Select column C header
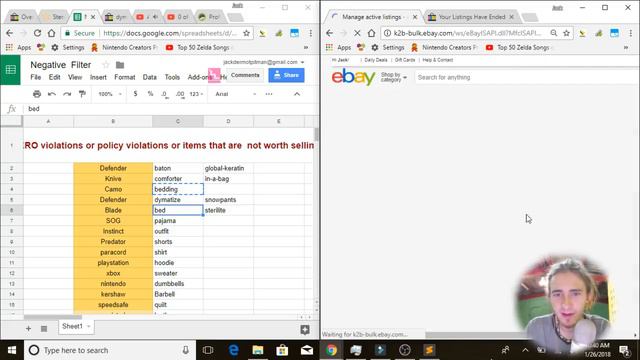 coord(178,121)
